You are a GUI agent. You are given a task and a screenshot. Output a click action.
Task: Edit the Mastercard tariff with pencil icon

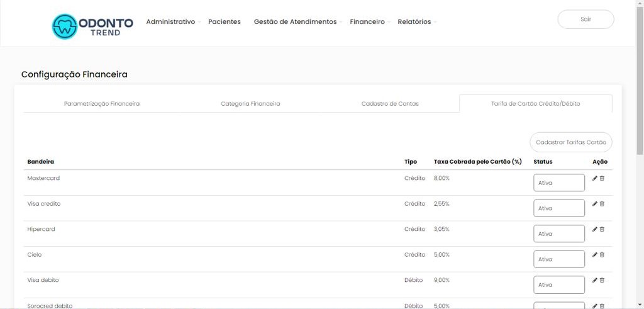coord(595,178)
